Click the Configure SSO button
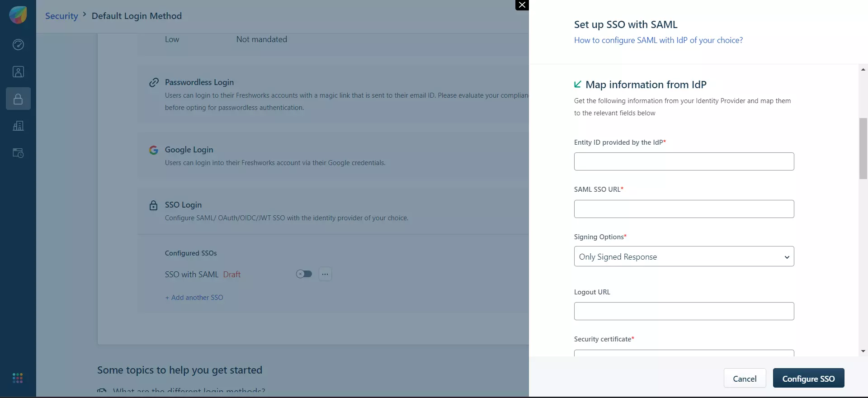 (808, 379)
